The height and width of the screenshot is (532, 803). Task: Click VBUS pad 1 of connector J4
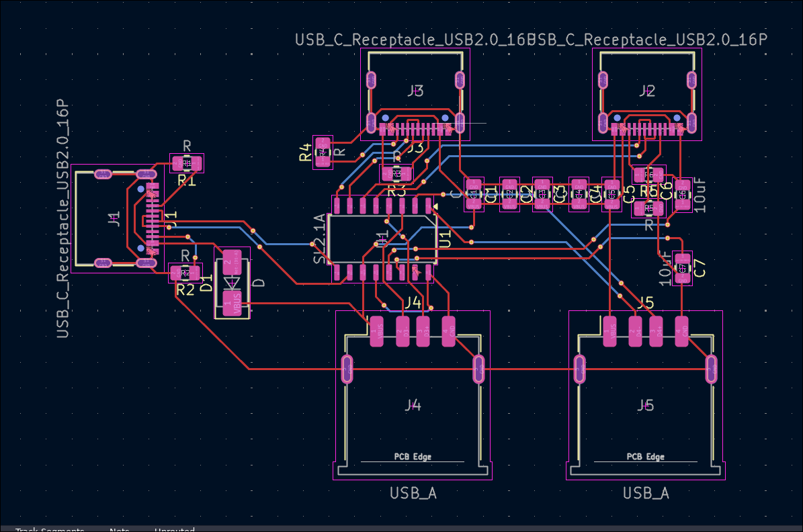click(377, 331)
